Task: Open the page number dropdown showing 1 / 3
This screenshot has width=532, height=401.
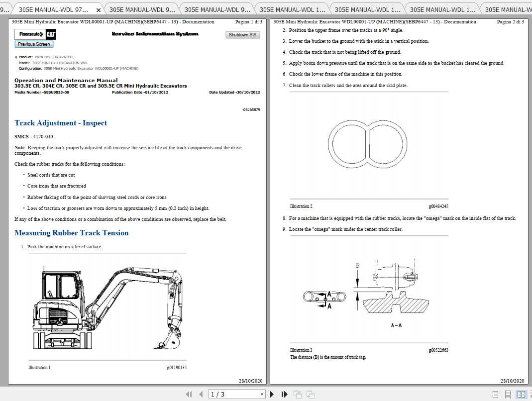Action: click(x=262, y=394)
